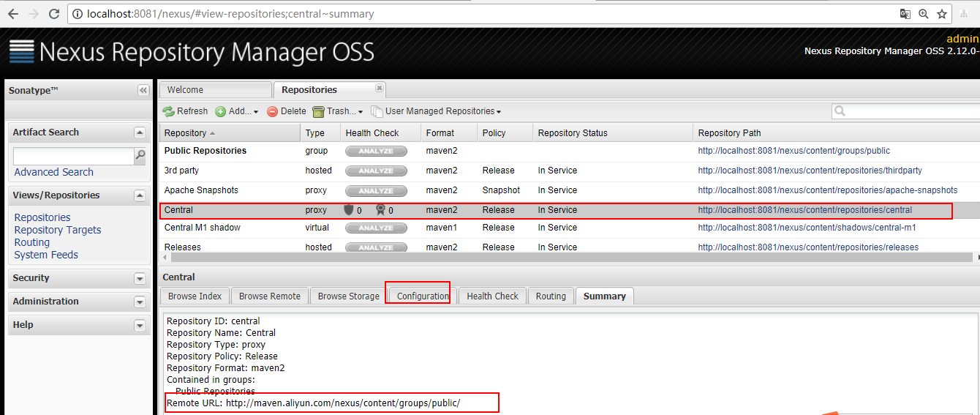Switch to the Welcome tab

(215, 90)
